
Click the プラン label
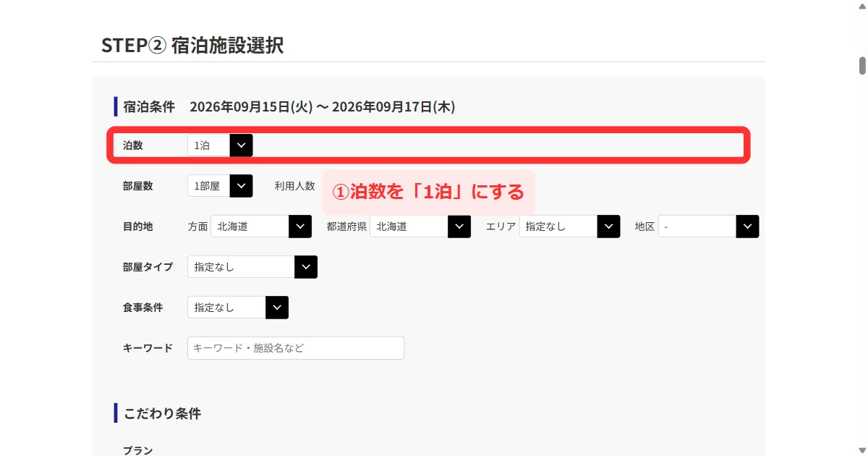[138, 450]
